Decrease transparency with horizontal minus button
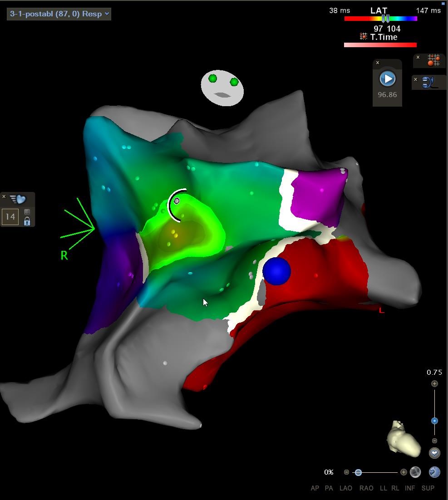Viewport: 448px width, 500px height. coord(346,472)
